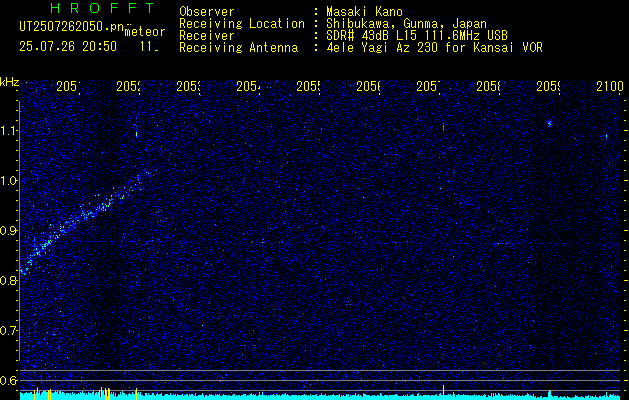Click the 0.7 frequency axis label

8,331
